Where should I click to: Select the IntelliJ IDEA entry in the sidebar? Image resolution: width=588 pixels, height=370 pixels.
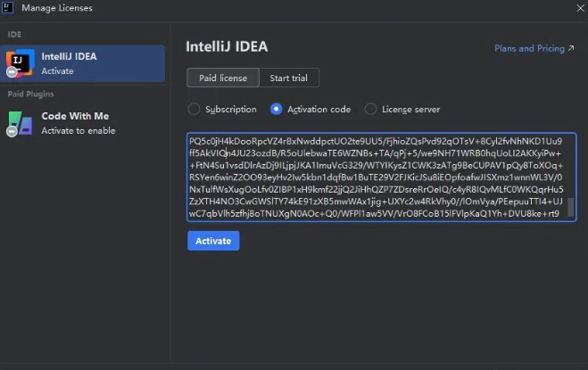tap(83, 62)
